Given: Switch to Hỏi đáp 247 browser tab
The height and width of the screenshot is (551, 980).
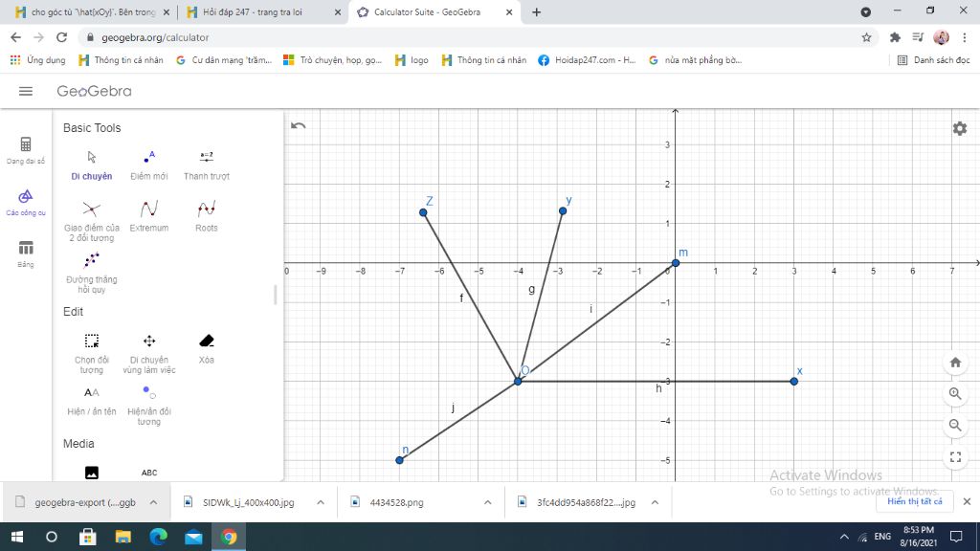Looking at the screenshot, I should (262, 11).
